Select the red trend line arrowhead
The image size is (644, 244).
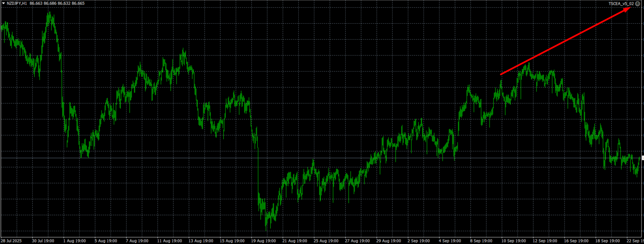(629, 9)
